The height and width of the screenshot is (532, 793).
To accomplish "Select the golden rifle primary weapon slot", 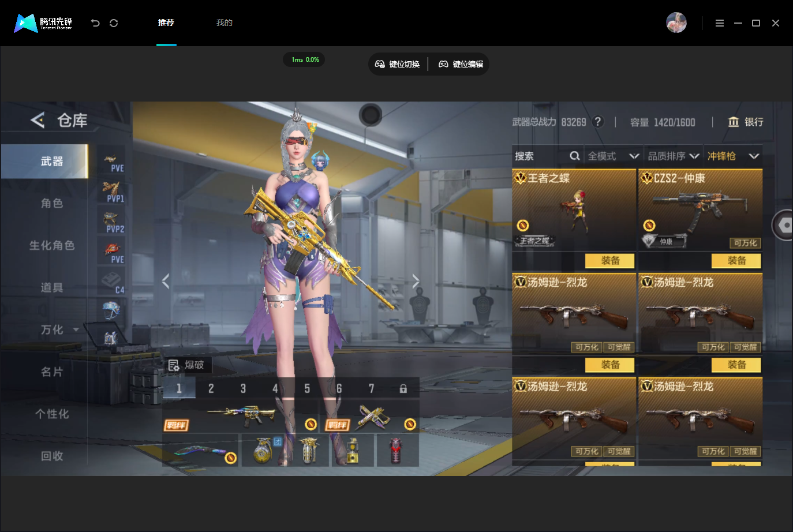I will (241, 415).
